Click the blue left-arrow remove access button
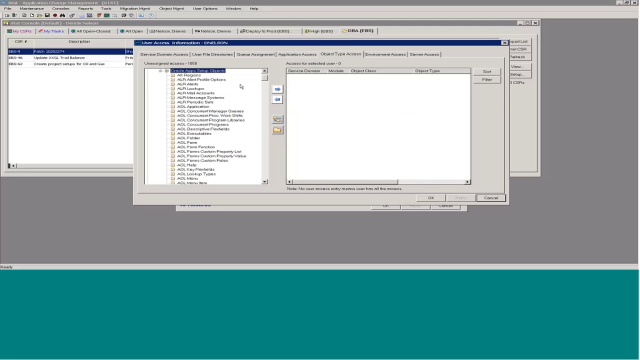This screenshot has height=360, width=640. 278,100
